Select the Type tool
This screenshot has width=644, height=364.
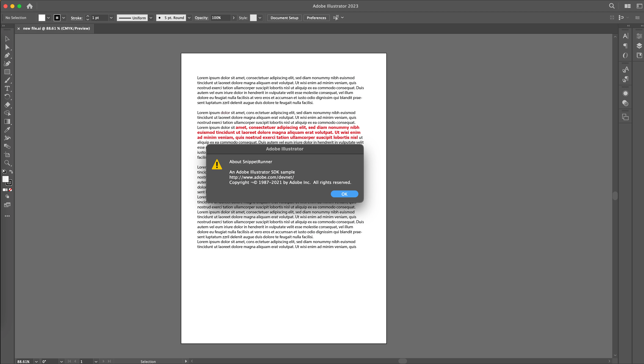(7, 88)
